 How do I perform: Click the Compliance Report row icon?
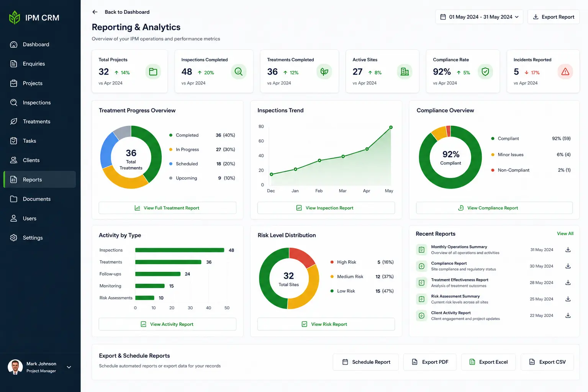421,266
